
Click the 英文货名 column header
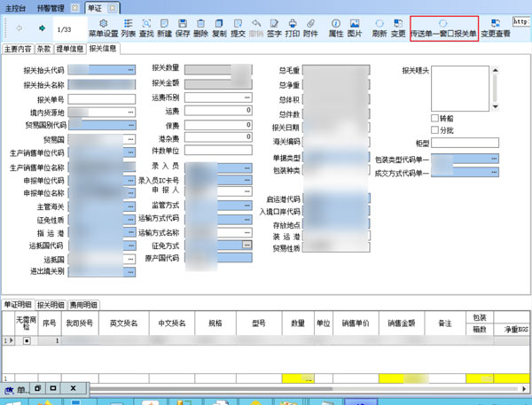tap(123, 323)
